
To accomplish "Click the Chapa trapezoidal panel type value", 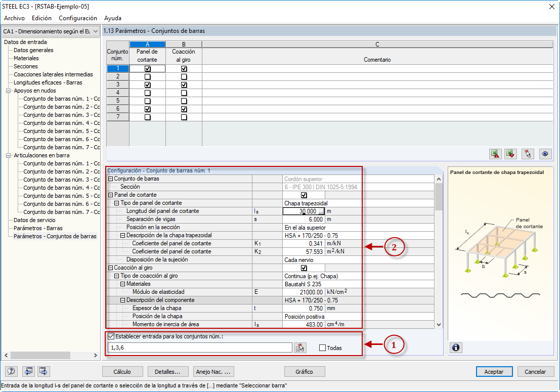I will 306,203.
